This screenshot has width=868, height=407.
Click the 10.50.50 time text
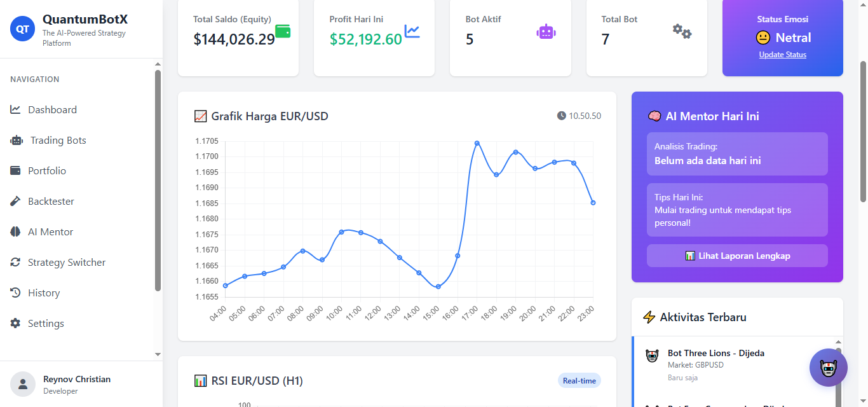coord(585,116)
